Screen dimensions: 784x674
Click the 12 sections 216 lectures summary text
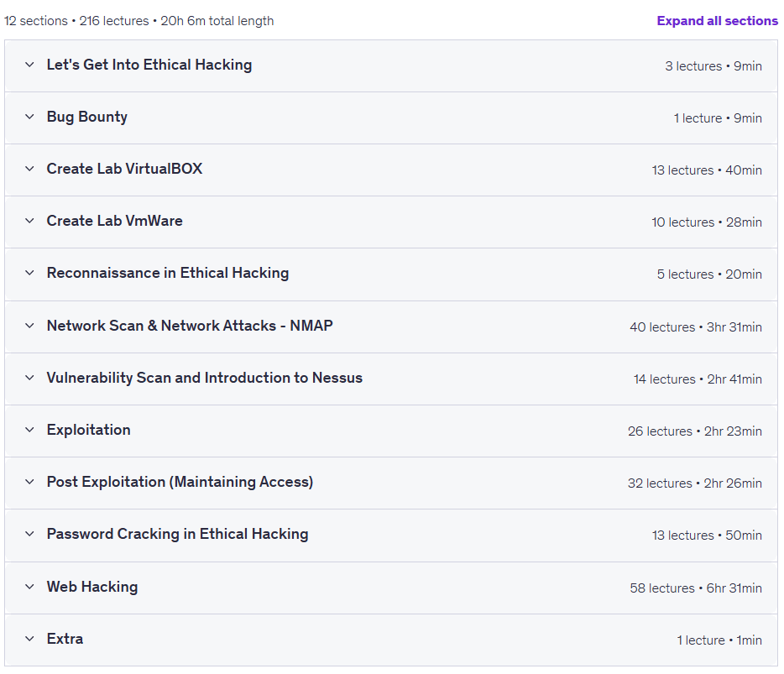pos(139,21)
